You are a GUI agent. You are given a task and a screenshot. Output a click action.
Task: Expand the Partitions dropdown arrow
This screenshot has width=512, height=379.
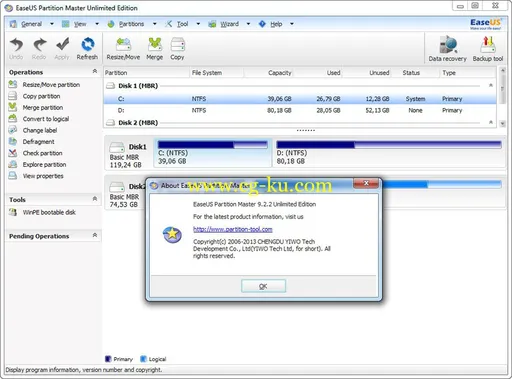click(x=155, y=24)
